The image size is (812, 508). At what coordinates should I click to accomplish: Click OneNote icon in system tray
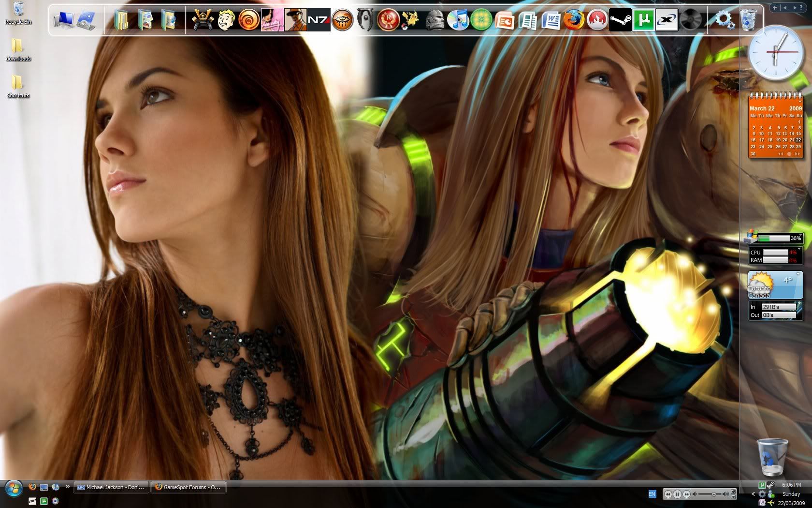point(762,503)
